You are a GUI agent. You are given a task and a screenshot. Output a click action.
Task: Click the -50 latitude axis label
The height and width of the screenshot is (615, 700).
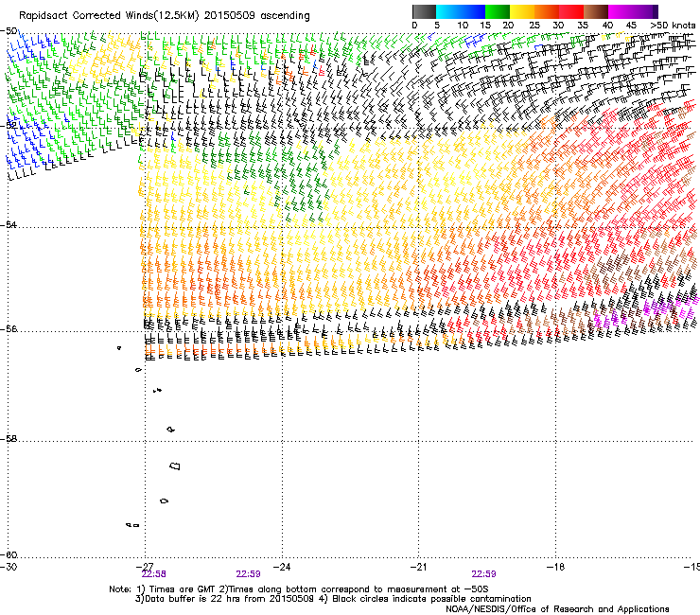click(9, 31)
